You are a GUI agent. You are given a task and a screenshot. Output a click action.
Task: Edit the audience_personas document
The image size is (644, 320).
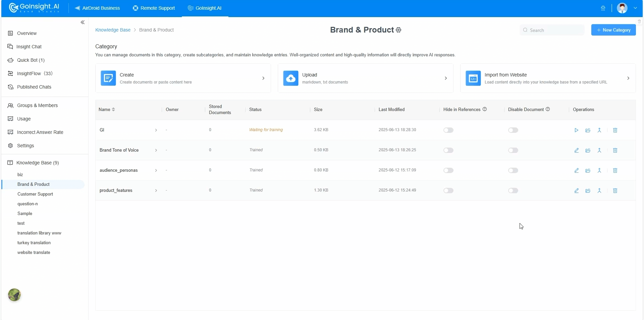coord(576,170)
